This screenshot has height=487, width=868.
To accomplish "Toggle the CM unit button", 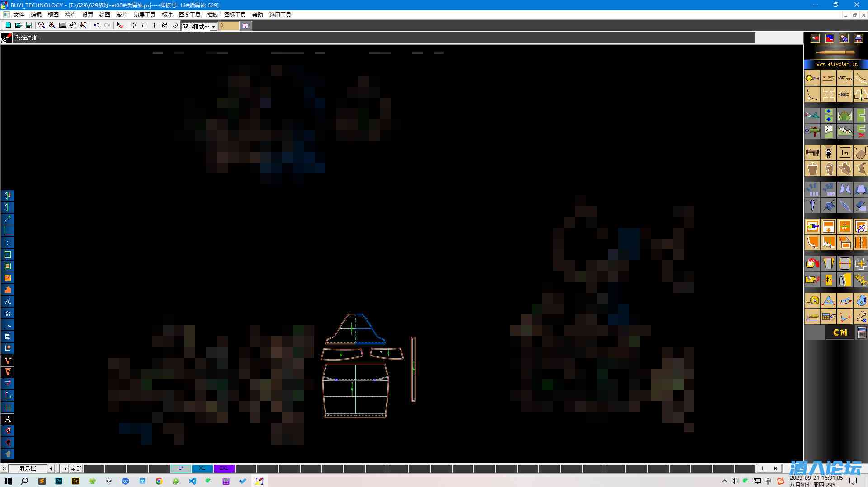I will click(x=840, y=333).
